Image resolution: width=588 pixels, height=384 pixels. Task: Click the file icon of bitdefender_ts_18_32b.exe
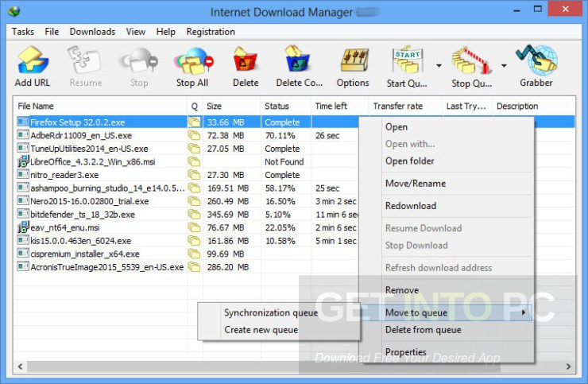tap(23, 214)
